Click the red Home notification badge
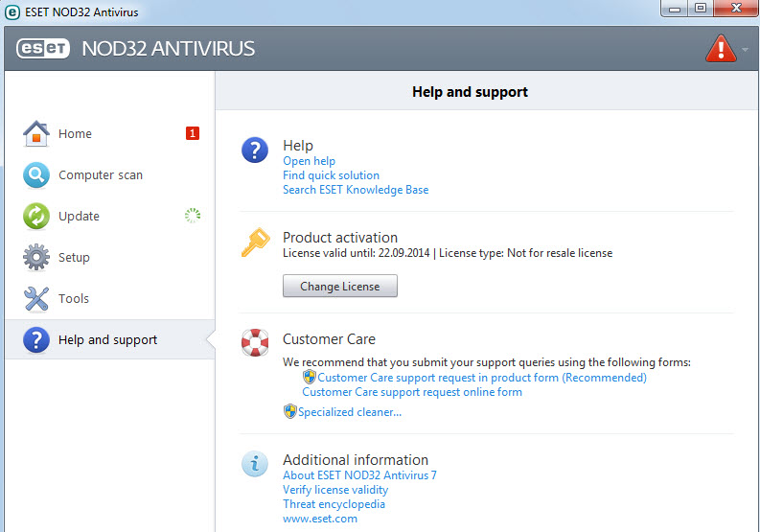 point(193,133)
